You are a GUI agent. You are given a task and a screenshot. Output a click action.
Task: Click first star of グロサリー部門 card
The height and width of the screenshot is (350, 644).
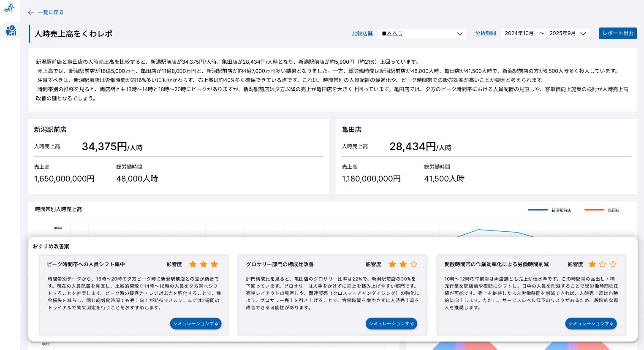pos(392,264)
